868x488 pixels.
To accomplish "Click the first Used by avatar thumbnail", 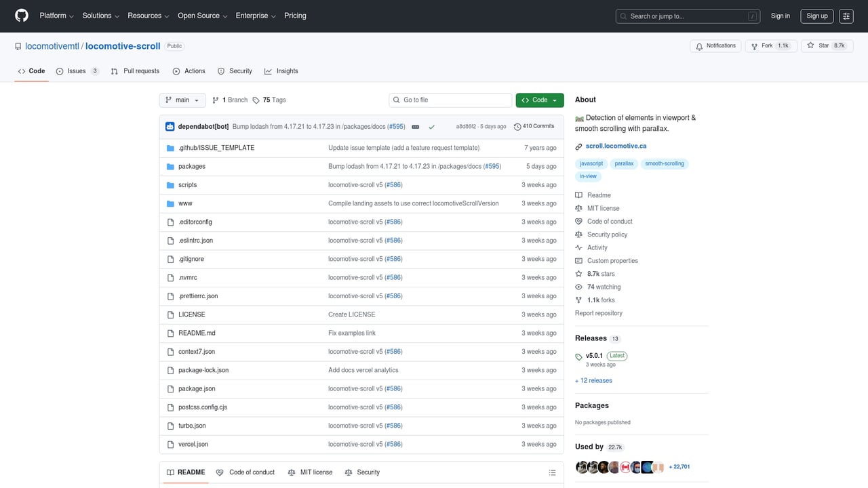I will point(580,466).
